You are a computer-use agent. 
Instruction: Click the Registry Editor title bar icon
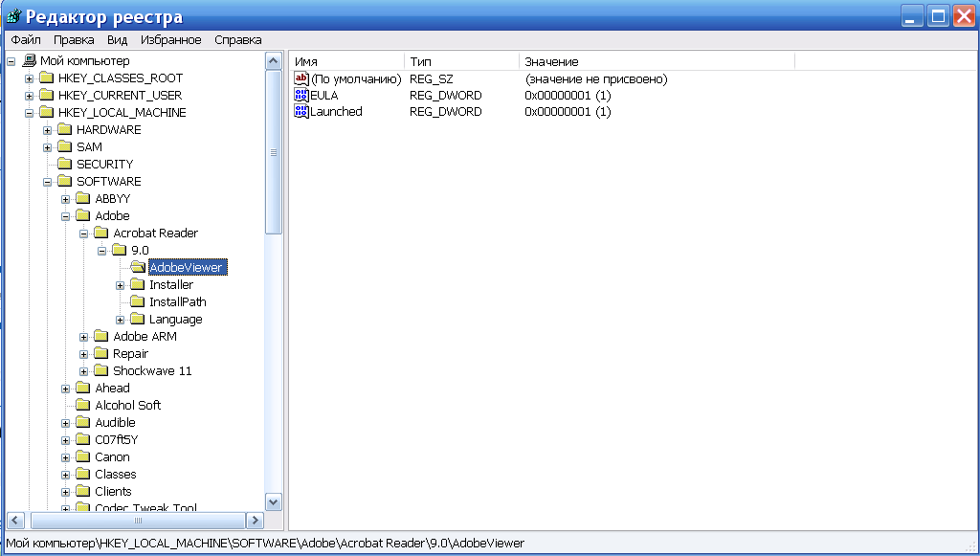[13, 15]
